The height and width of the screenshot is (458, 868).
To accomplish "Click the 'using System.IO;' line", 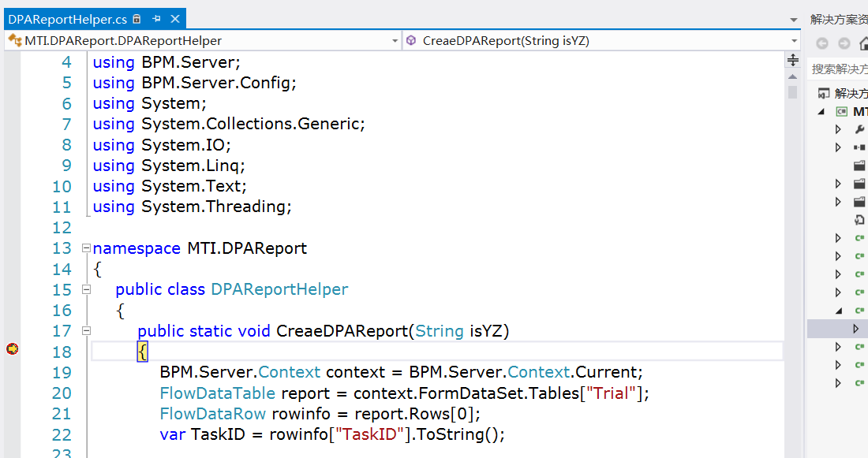I will pos(162,145).
